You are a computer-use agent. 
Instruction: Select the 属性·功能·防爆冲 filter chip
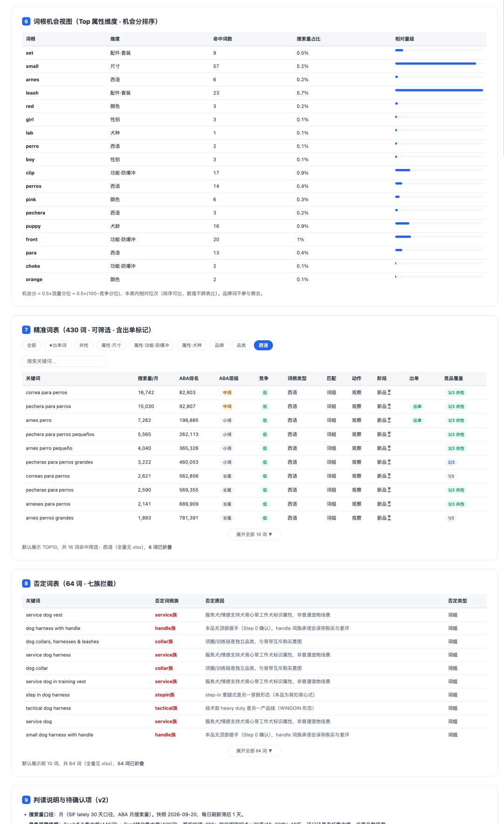152,345
